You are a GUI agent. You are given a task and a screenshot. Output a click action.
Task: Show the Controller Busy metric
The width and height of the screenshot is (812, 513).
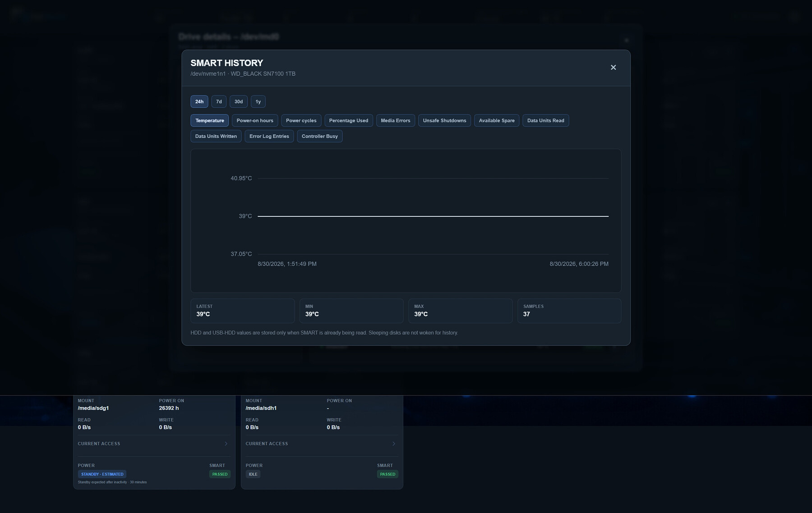(320, 136)
